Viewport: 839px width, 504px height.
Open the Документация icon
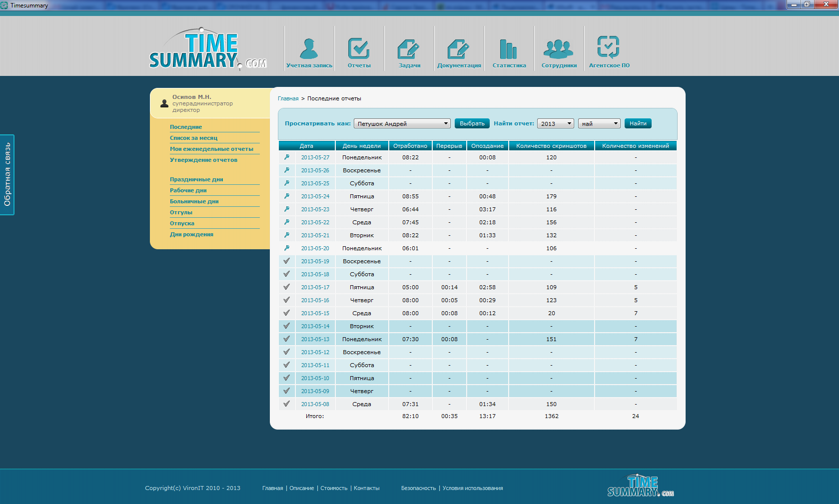pyautogui.click(x=459, y=49)
